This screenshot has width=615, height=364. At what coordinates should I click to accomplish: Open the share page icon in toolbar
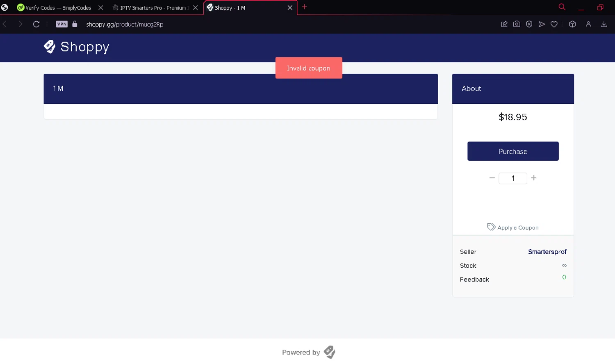(x=504, y=24)
